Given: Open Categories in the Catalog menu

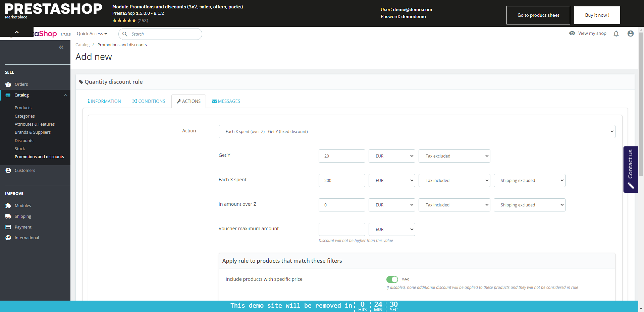Looking at the screenshot, I should pyautogui.click(x=25, y=116).
